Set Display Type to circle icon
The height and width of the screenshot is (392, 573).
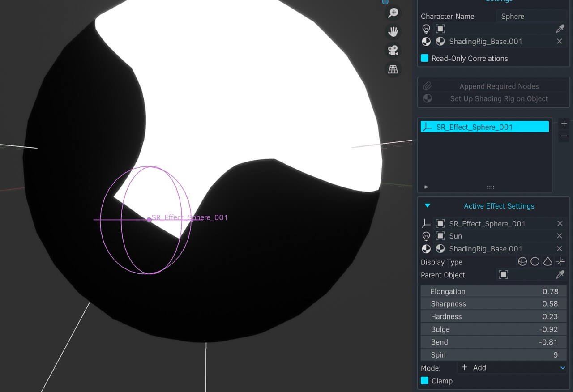[535, 262]
